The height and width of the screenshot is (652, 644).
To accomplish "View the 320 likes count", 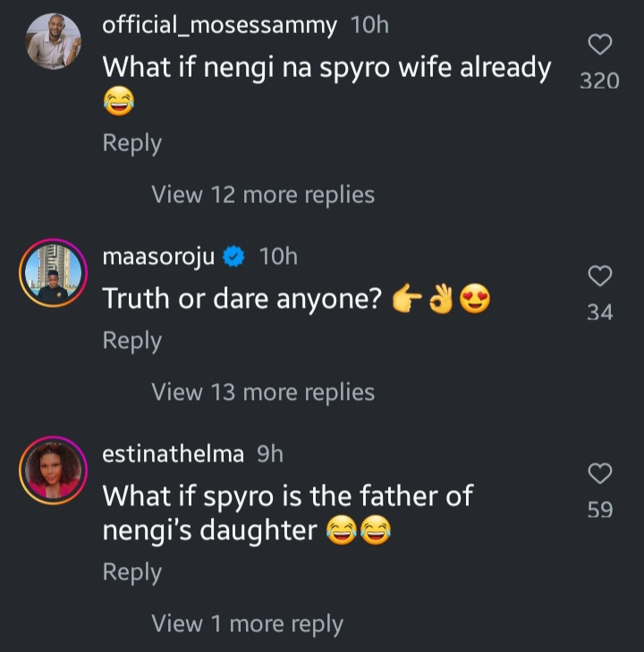I will (x=599, y=81).
